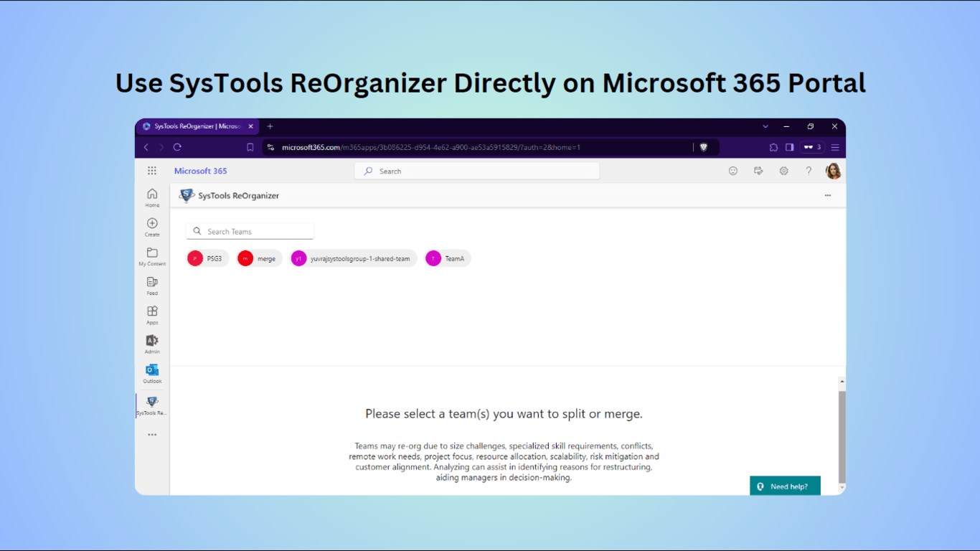Bookmark this page in address bar

(250, 147)
